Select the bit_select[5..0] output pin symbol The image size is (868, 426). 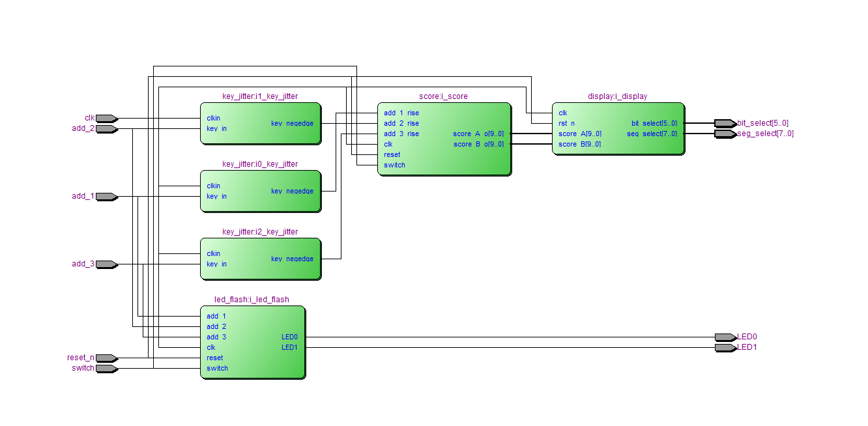point(725,124)
